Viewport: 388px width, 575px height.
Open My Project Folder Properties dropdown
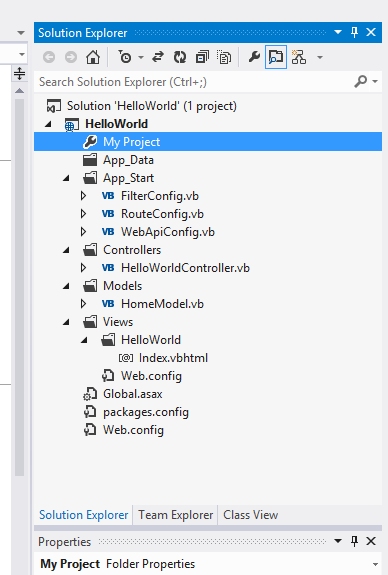tap(375, 564)
